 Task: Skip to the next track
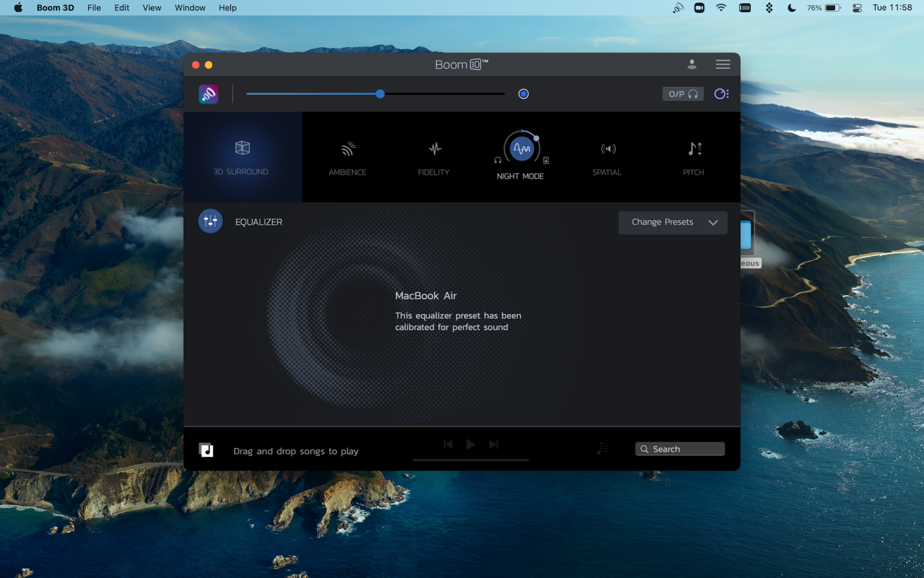click(493, 444)
